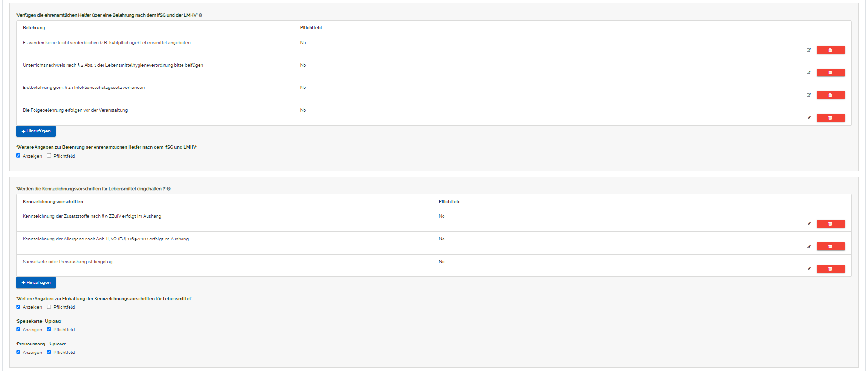The width and height of the screenshot is (868, 371).
Task: Edit the 'Es werden keine leicht verderblichen' row
Action: [808, 50]
